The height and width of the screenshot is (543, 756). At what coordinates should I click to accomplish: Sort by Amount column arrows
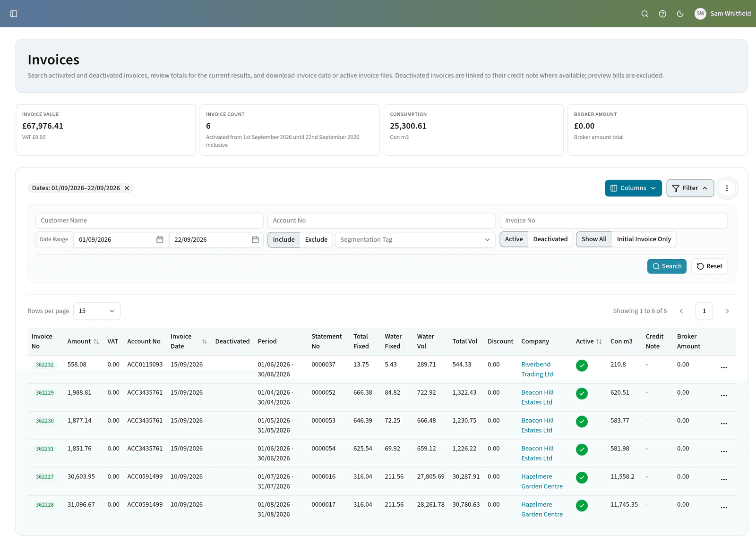tap(96, 341)
